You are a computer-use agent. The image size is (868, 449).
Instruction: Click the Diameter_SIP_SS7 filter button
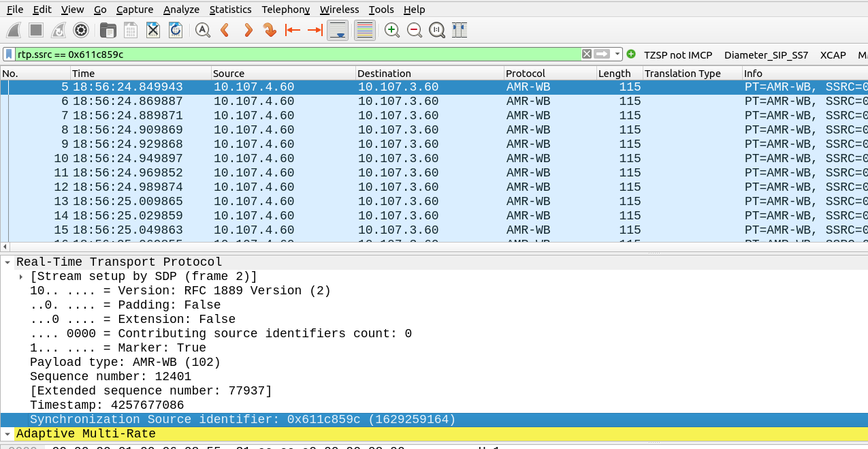point(766,55)
